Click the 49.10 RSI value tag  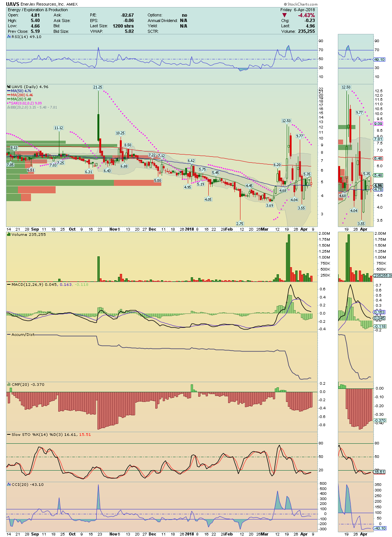379,60
